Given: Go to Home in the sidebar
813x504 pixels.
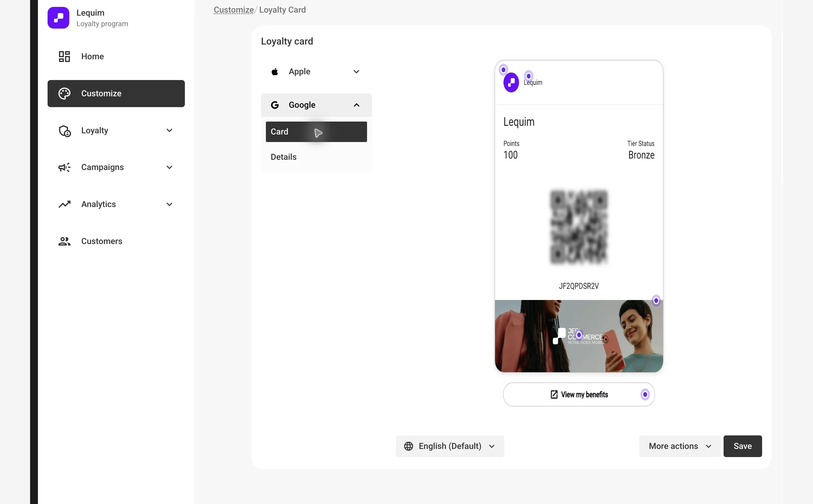Looking at the screenshot, I should click(x=116, y=56).
